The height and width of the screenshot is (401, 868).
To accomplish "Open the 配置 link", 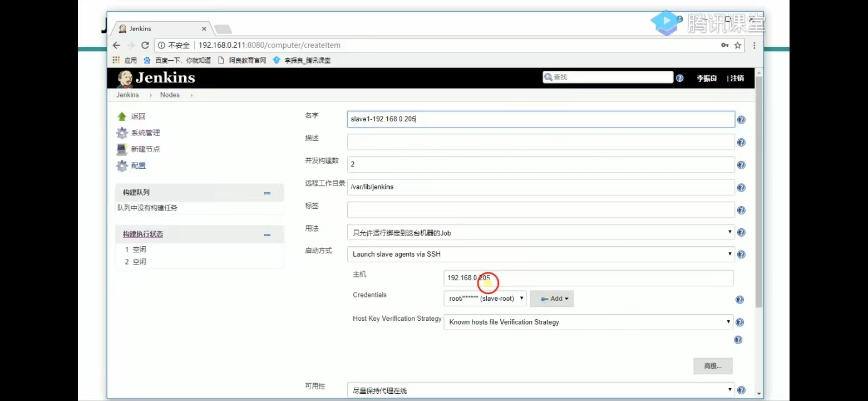I will pyautogui.click(x=138, y=165).
